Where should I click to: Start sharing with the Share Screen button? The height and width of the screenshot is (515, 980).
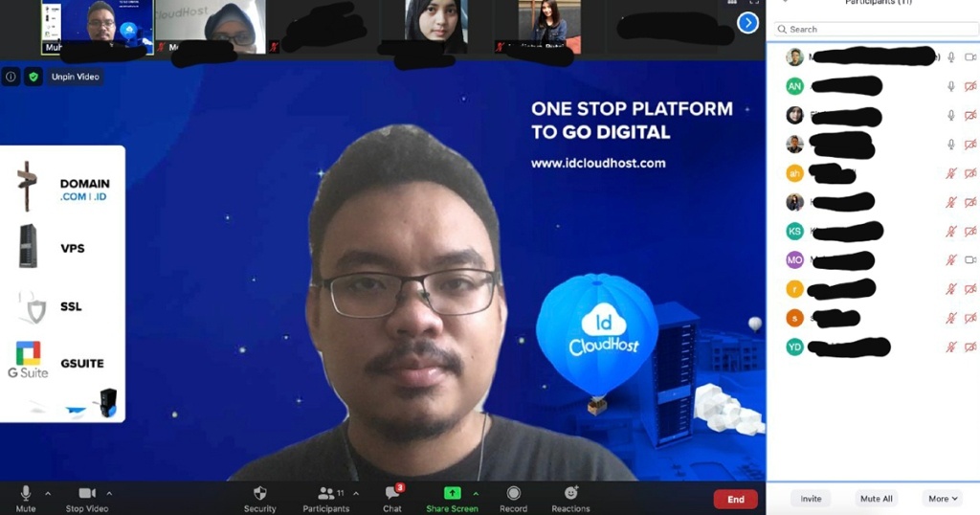[x=452, y=499]
